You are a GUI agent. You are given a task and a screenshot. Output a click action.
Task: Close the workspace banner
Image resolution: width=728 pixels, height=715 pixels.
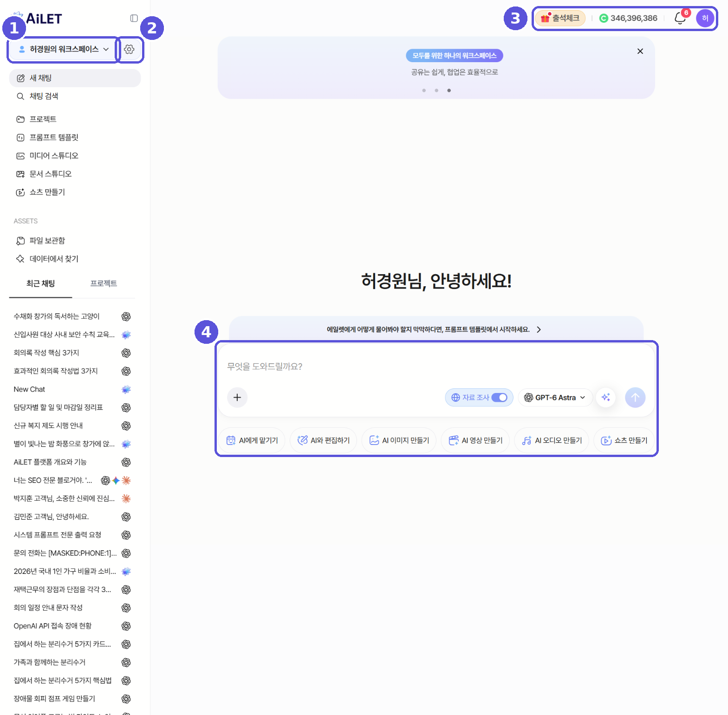[x=640, y=51]
